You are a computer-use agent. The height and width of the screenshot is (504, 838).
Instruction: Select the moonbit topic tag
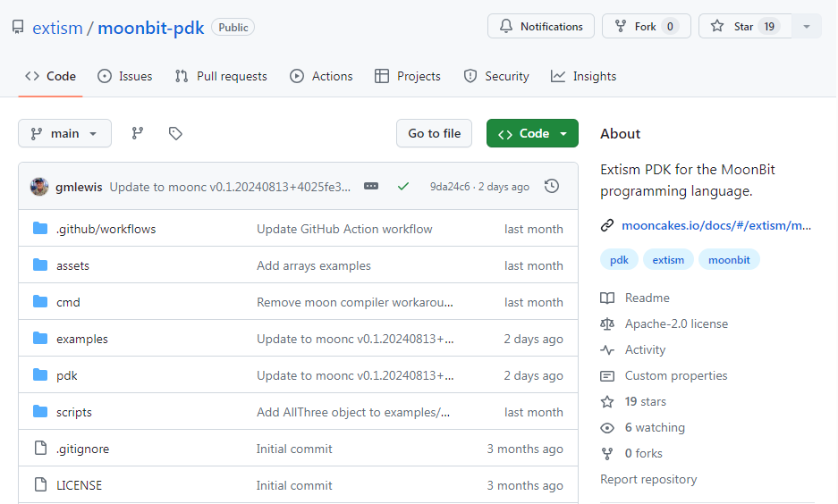[729, 260]
